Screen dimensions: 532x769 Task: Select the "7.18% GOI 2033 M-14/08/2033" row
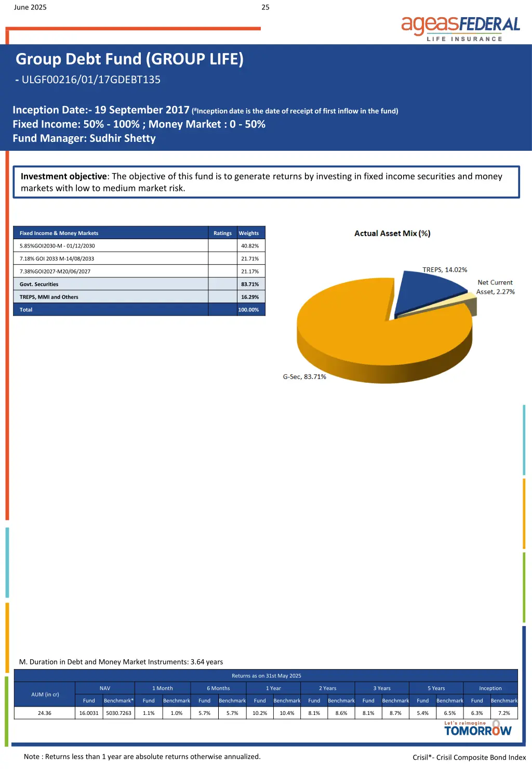coord(139,258)
